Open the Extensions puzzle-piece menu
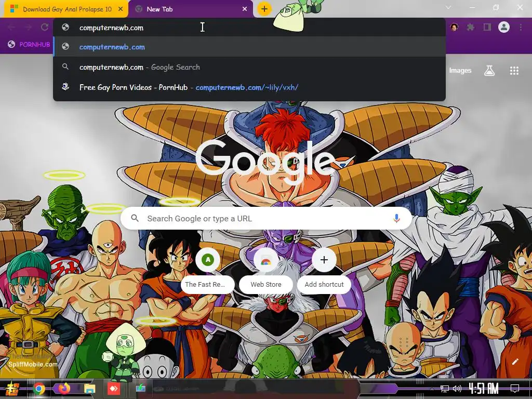Viewport: 532px width, 399px height. pos(471,27)
